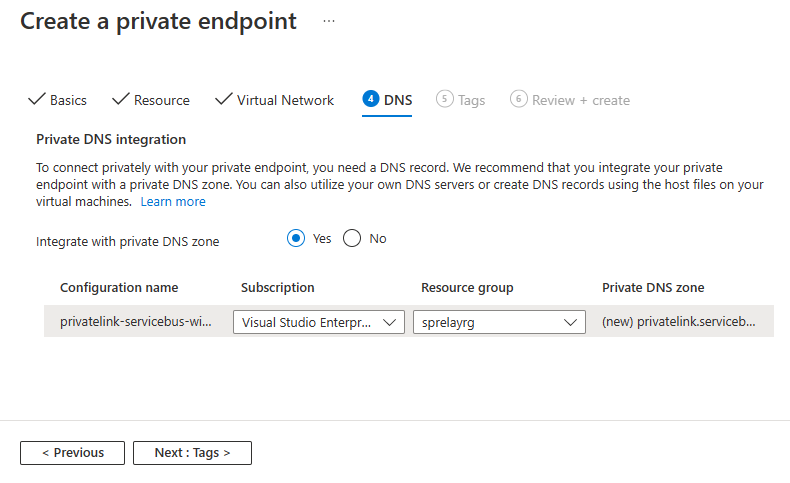Image resolution: width=790 pixels, height=483 pixels.
Task: Switch to the Basics tab
Action: click(x=68, y=100)
